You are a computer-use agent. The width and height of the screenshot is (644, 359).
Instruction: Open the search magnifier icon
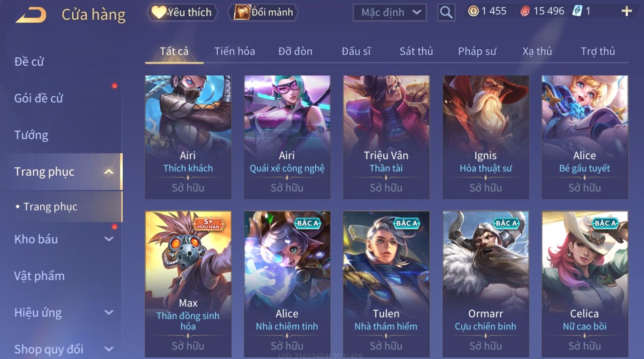click(446, 12)
